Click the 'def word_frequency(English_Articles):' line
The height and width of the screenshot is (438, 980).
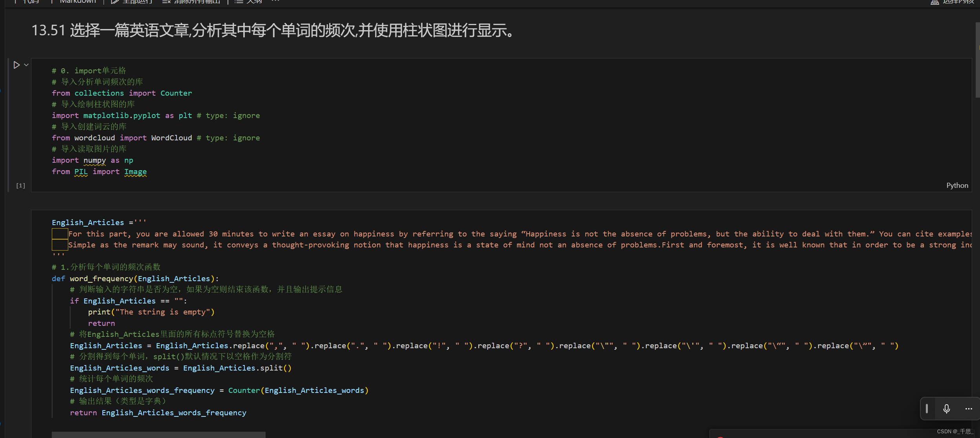(x=135, y=279)
